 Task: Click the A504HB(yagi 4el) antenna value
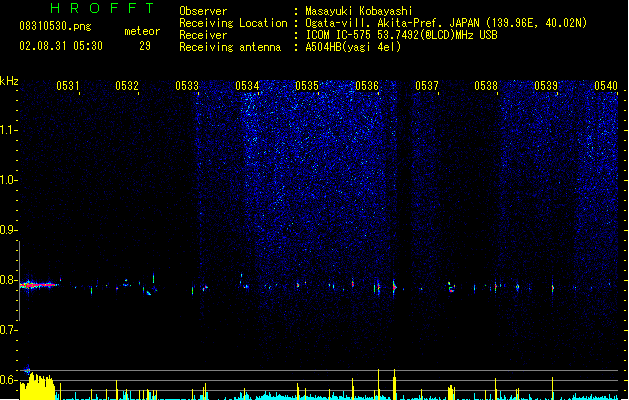pyautogui.click(x=353, y=47)
